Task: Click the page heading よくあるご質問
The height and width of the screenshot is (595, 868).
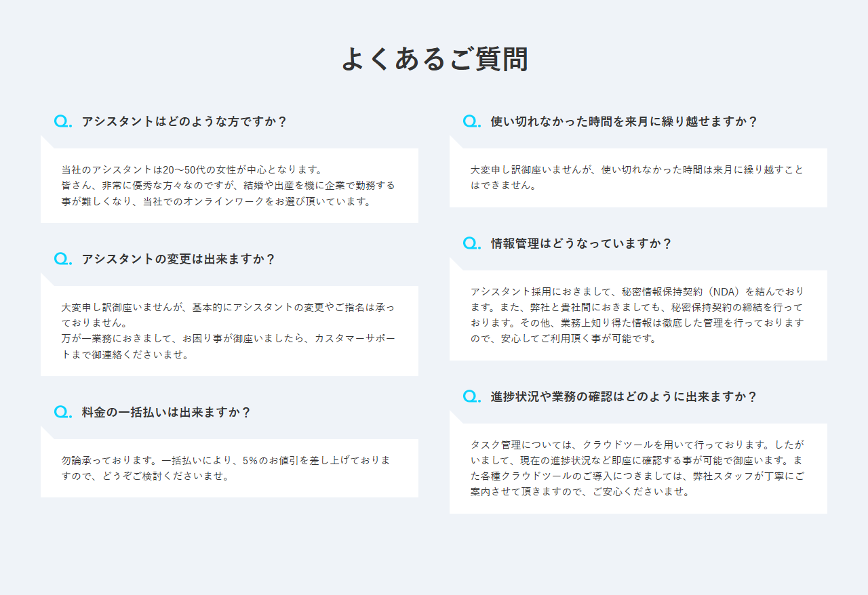Action: pyautogui.click(x=434, y=59)
